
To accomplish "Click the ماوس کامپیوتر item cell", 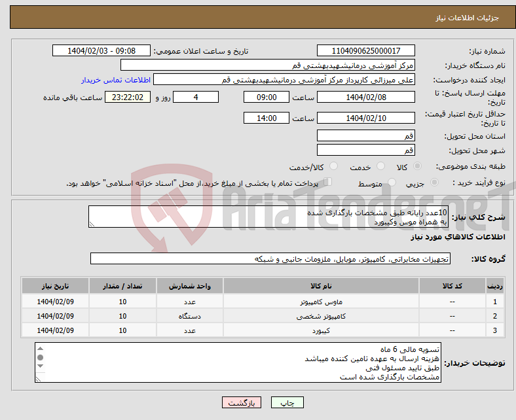I will point(321,302).
